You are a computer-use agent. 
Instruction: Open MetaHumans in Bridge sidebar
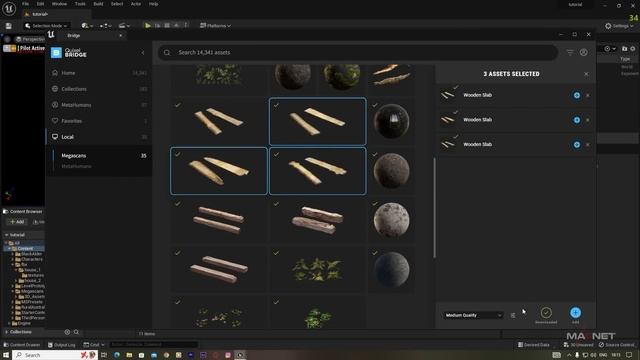pos(76,105)
